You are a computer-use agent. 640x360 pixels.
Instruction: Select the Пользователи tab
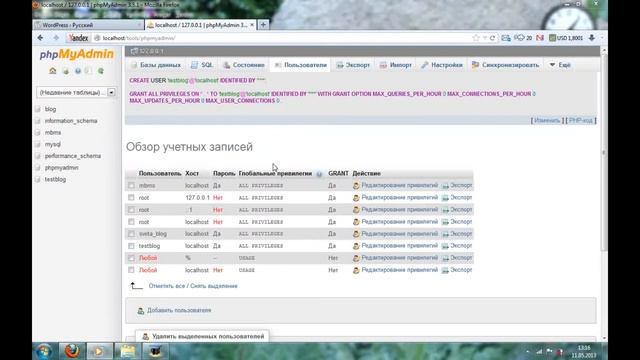[300, 65]
